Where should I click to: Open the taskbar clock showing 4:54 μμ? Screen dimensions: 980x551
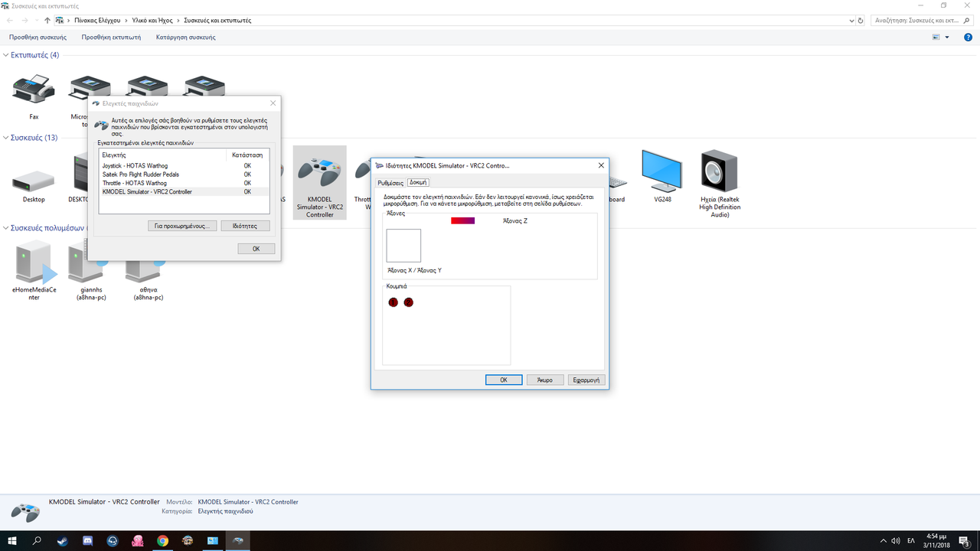click(x=936, y=540)
